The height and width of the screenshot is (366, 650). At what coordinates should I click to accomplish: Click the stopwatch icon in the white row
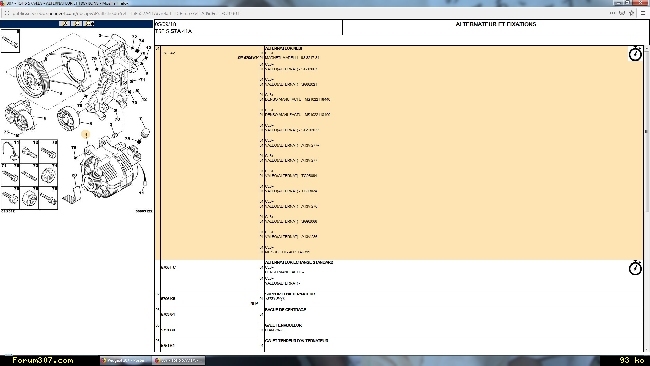tap(635, 268)
